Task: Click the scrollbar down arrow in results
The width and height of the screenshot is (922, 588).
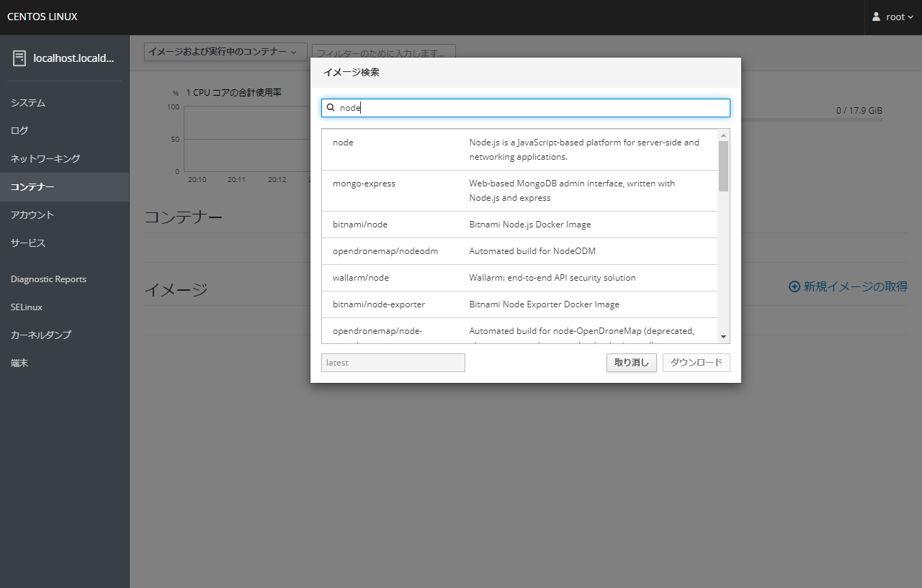Action: [x=724, y=337]
